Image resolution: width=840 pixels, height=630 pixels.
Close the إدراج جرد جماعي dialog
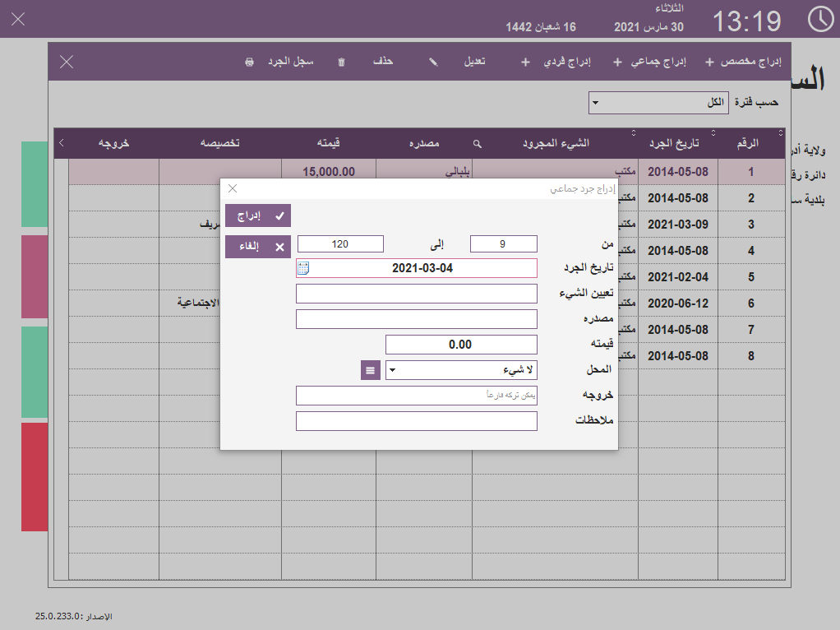click(x=233, y=188)
